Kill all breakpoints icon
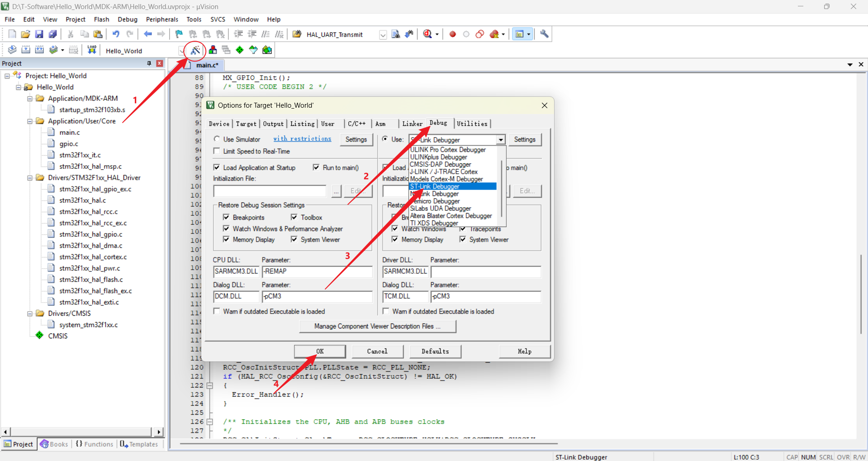 (x=494, y=34)
